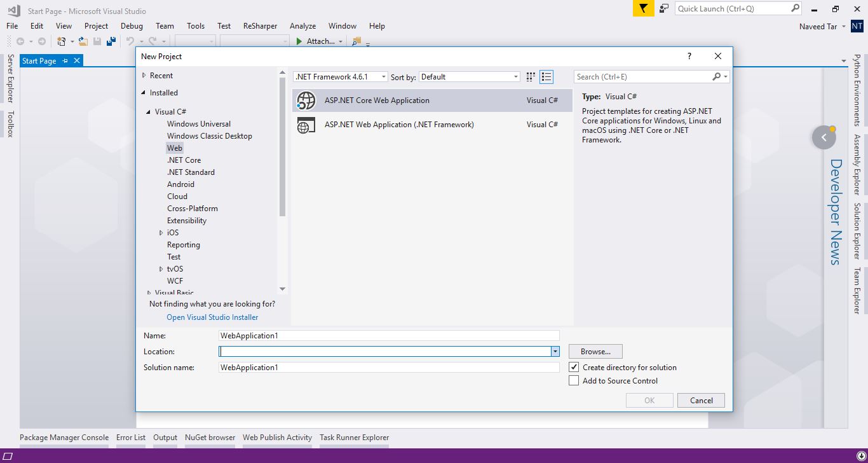Viewport: 868px width, 463px height.
Task: Open the Server Explorer side tab
Action: coord(10,78)
